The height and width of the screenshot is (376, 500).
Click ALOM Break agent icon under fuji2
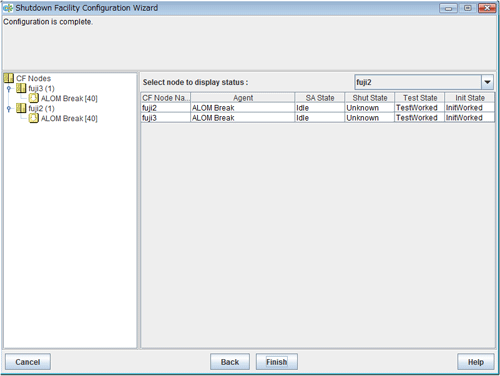point(34,118)
